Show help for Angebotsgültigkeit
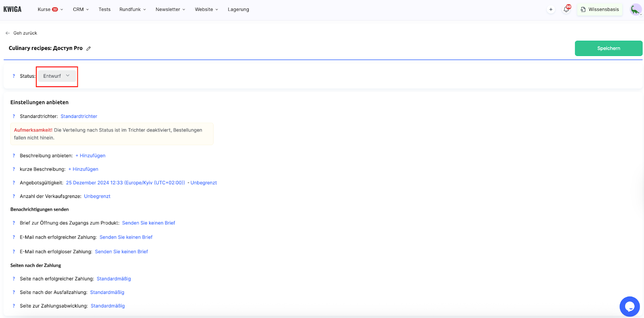The width and height of the screenshot is (644, 318). pyautogui.click(x=14, y=183)
